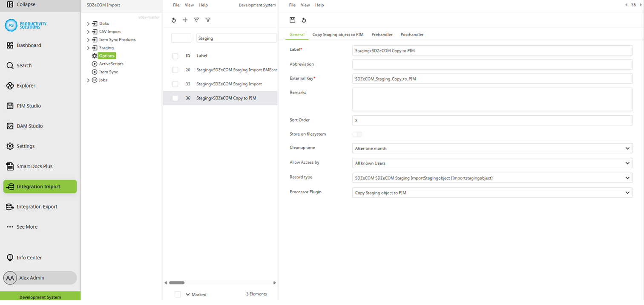The width and height of the screenshot is (644, 305).
Task: Collapse the navigation sidebar
Action: coord(18,5)
